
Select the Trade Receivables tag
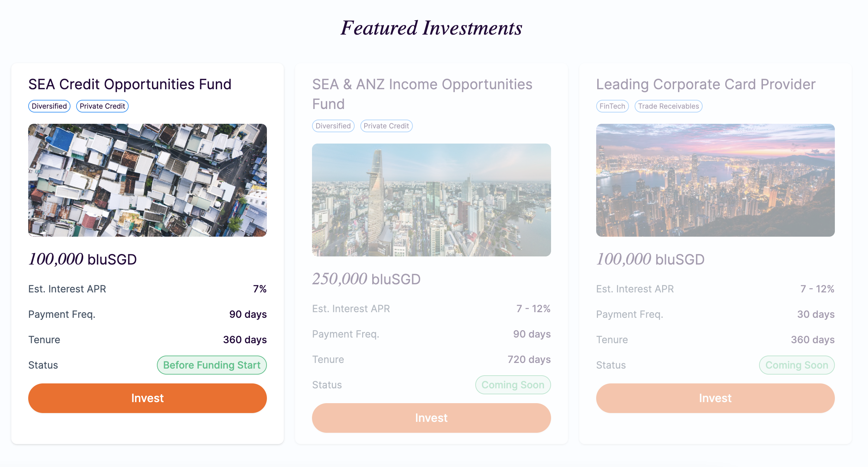(668, 106)
